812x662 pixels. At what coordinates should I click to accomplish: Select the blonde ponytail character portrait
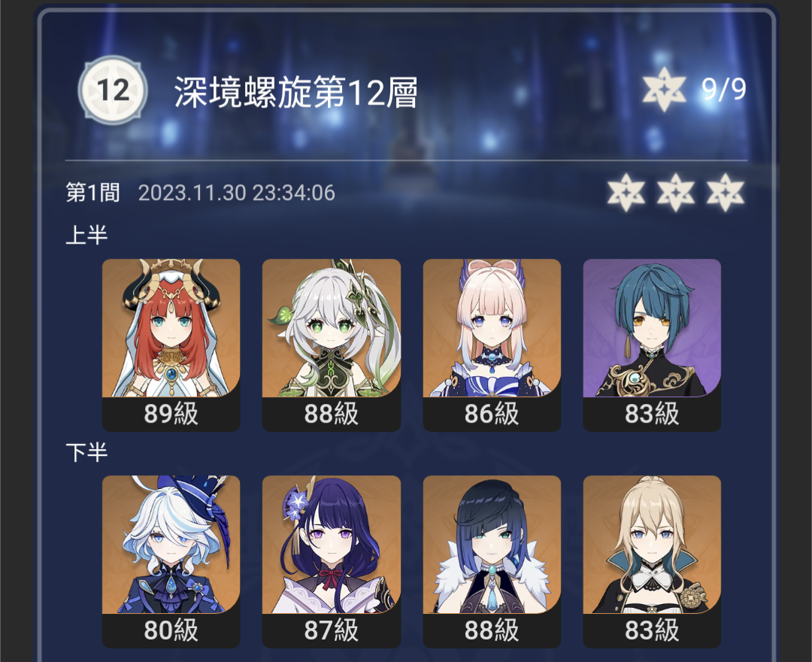(x=652, y=545)
